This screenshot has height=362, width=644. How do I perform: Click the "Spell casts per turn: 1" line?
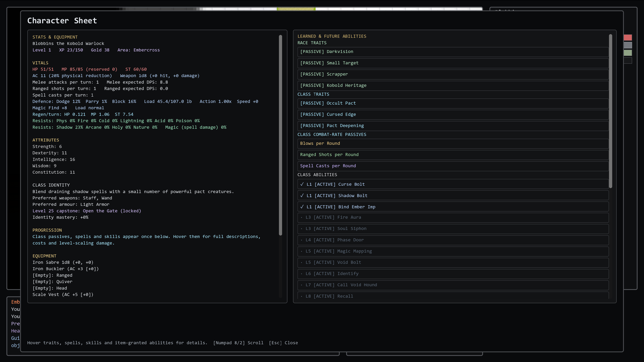[x=63, y=95]
